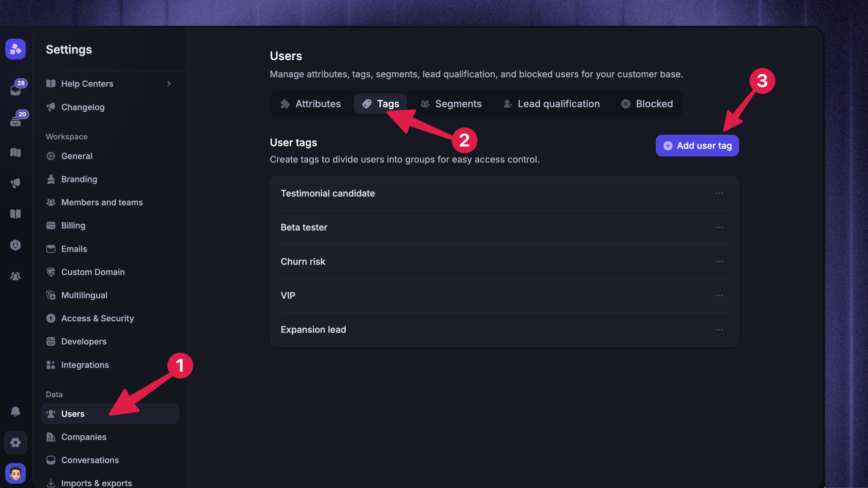Open the megaphone announcements icon in left rail

click(x=16, y=183)
